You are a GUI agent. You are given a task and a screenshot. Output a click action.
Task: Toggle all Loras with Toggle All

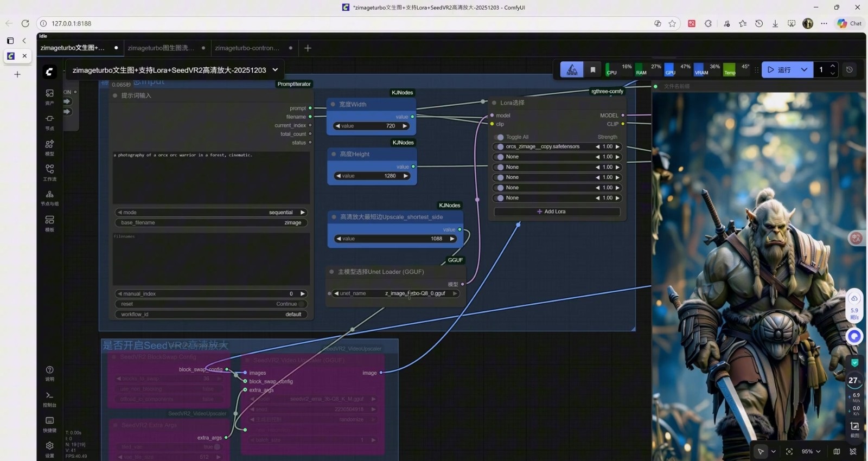tap(500, 137)
